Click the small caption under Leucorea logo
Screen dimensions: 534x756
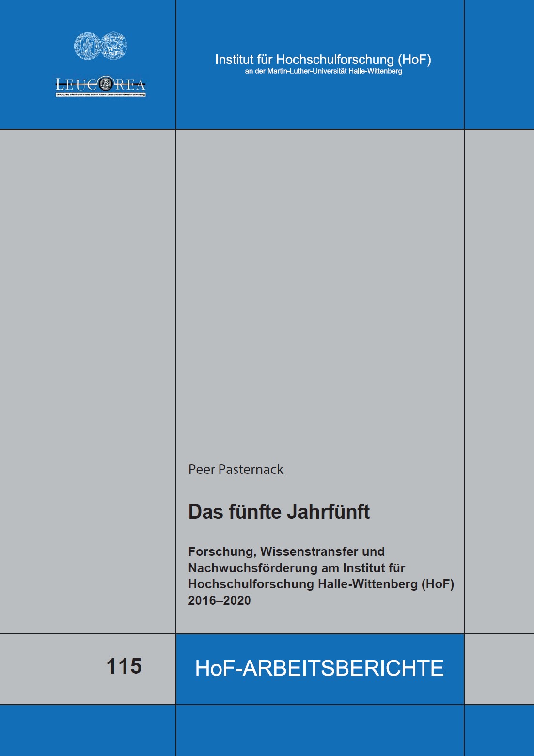tap(101, 95)
